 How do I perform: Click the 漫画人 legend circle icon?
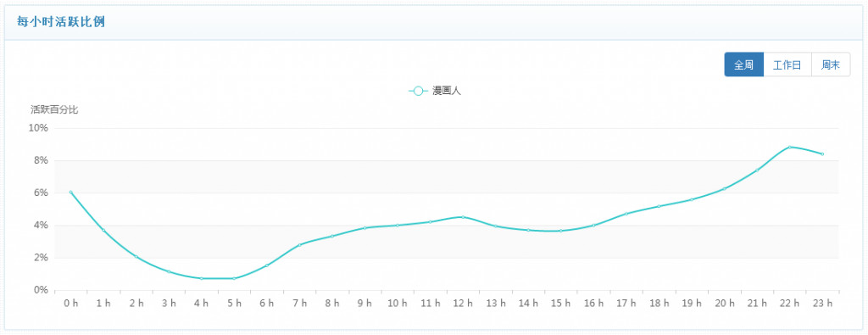419,91
